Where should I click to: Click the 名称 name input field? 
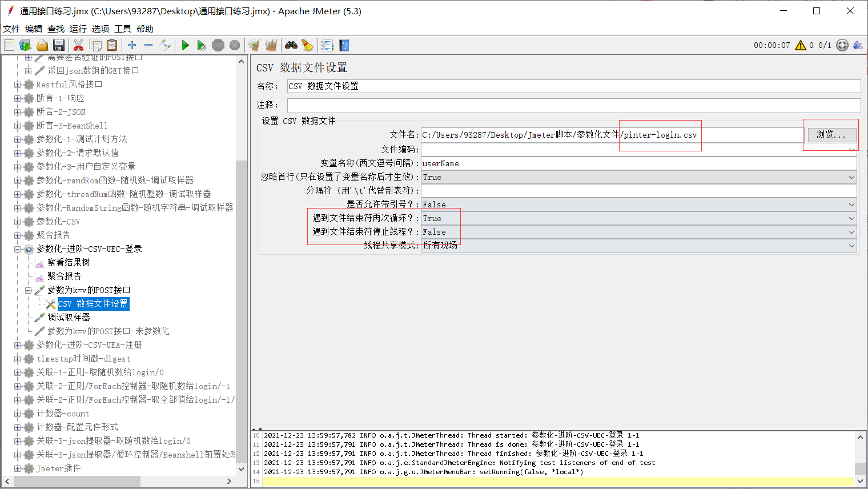pos(573,86)
